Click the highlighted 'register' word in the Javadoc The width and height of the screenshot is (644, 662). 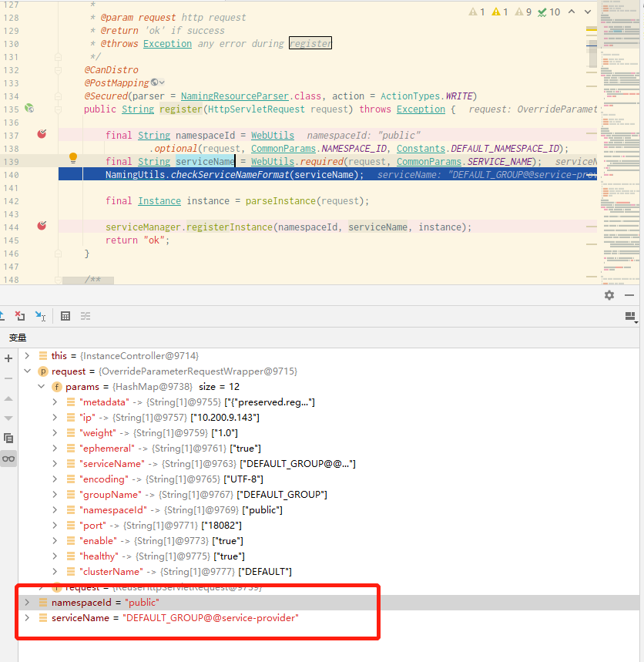pyautogui.click(x=310, y=43)
